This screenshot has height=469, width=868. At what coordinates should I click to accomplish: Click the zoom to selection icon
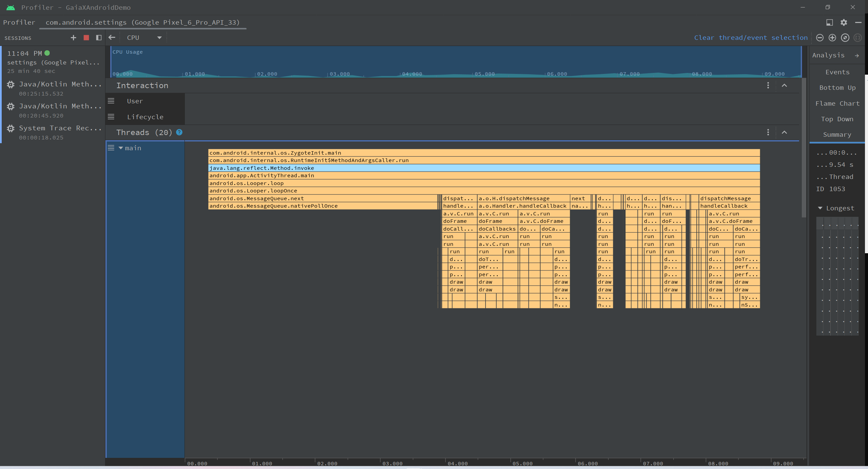[858, 37]
